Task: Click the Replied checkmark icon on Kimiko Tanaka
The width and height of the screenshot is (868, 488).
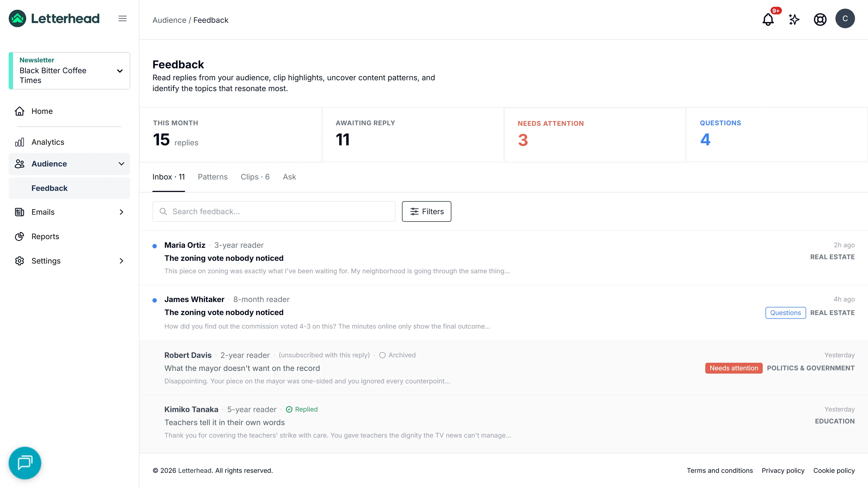Action: coord(289,409)
